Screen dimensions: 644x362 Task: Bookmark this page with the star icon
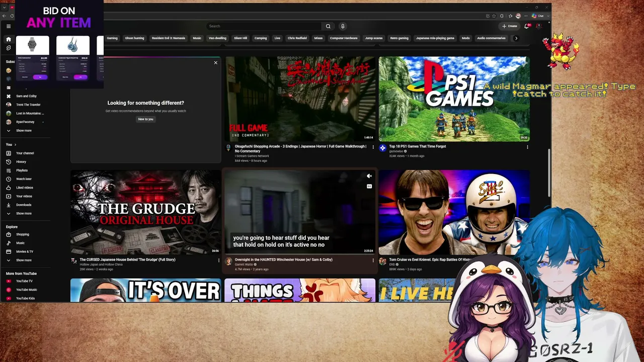coord(494,16)
